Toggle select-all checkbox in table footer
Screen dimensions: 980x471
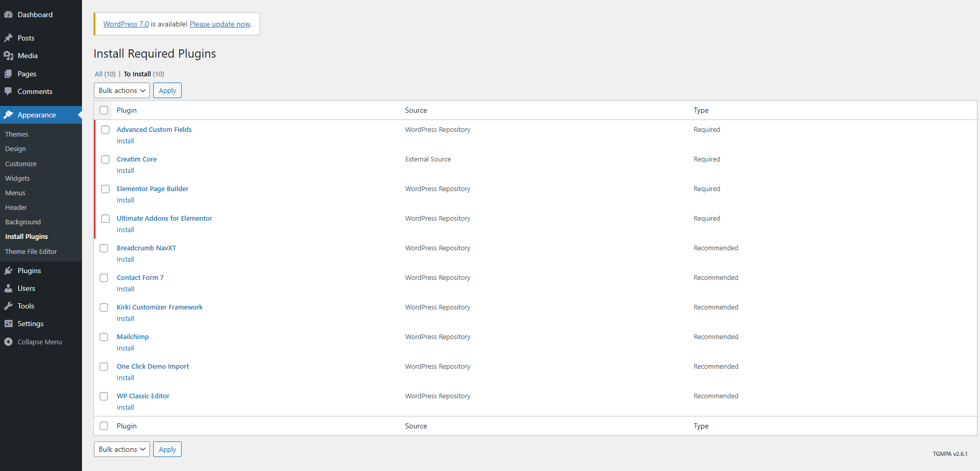coord(104,426)
